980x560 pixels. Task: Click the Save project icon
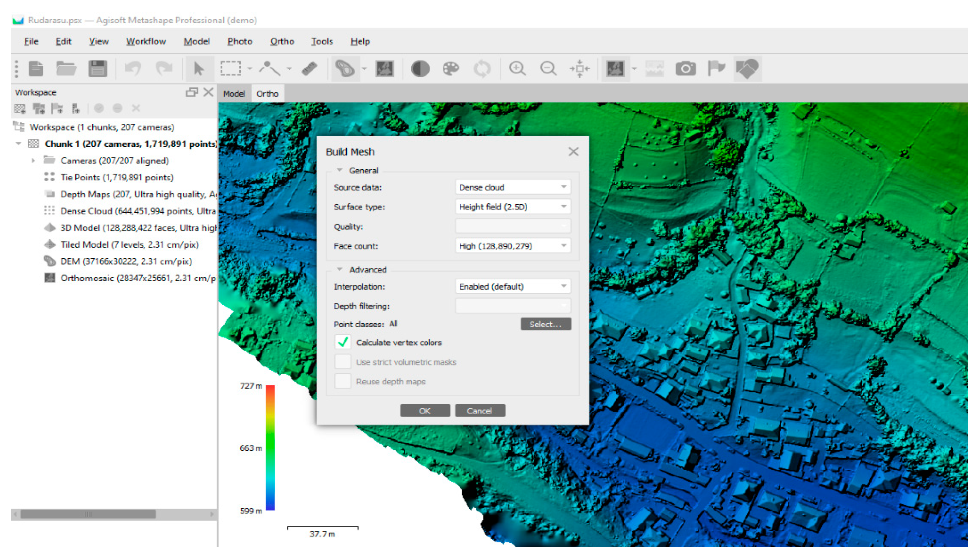[97, 69]
